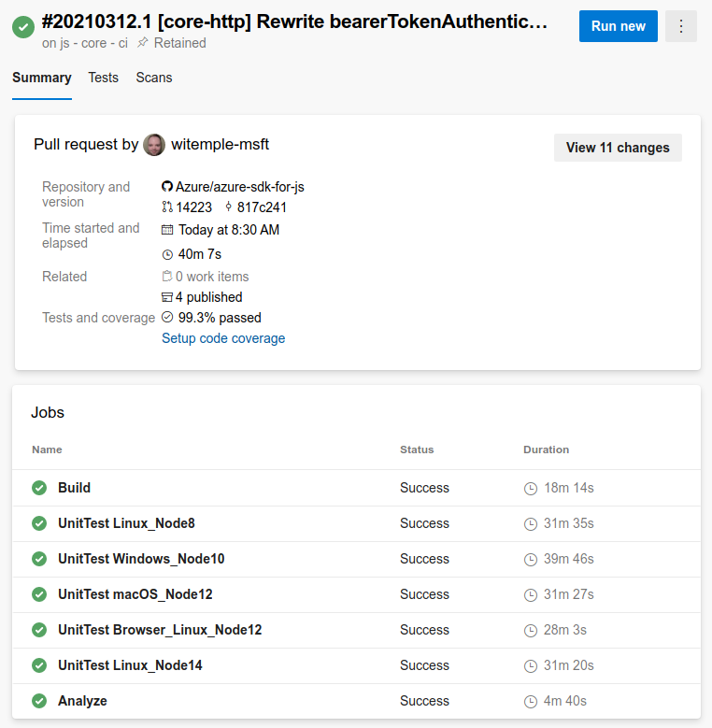Screen dimensions: 712x728
Task: Click the 0 work items link
Action: [x=212, y=277]
